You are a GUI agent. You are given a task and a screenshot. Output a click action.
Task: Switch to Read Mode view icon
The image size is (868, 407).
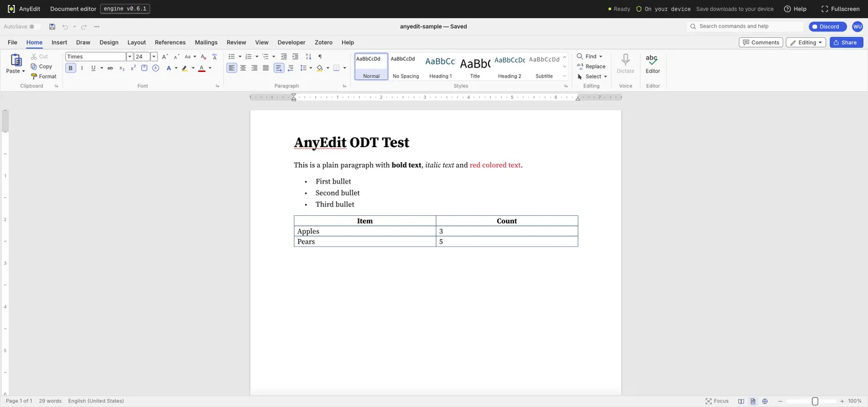pos(741,401)
